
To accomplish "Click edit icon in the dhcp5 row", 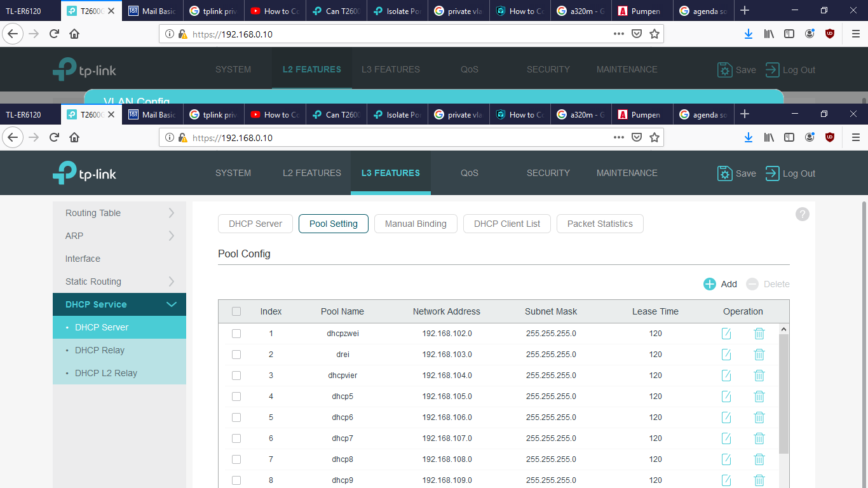I will click(726, 396).
